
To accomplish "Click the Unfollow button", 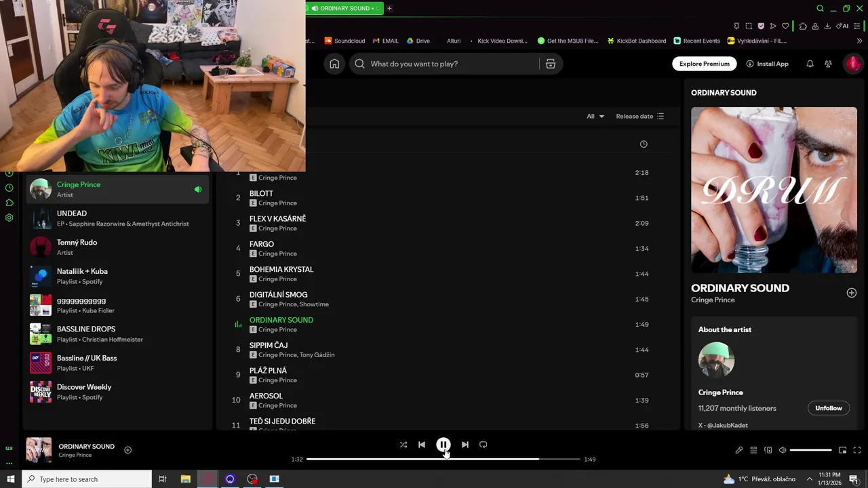I will point(829,408).
